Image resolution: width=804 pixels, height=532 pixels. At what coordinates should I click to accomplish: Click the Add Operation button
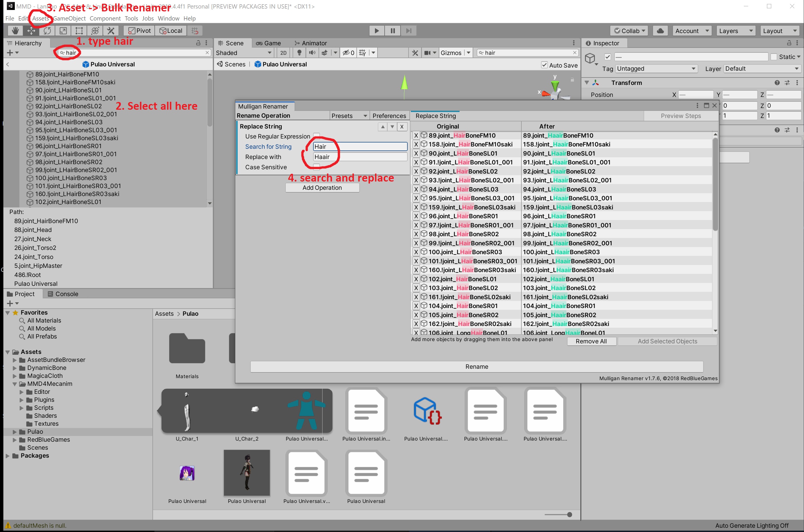(x=322, y=187)
